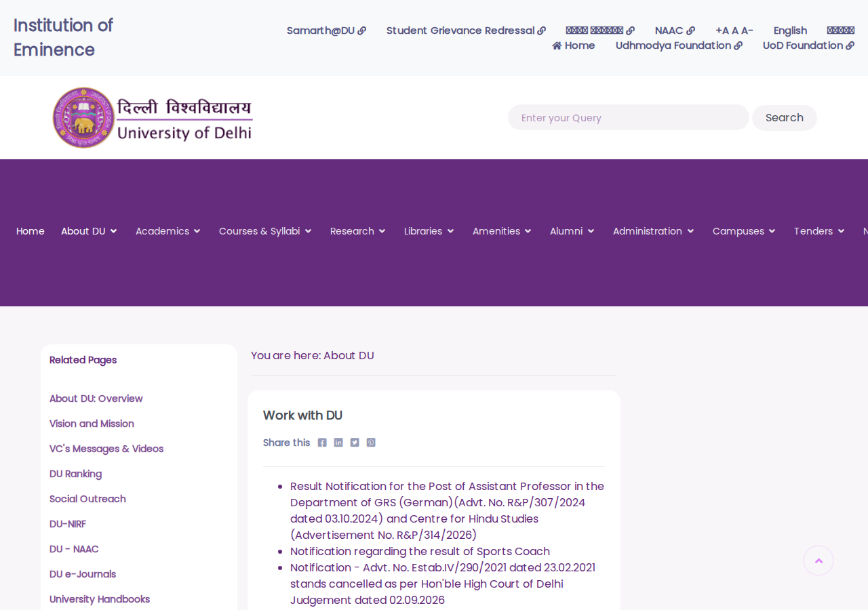Open the University Handbooks link
868x610 pixels.
(x=100, y=599)
